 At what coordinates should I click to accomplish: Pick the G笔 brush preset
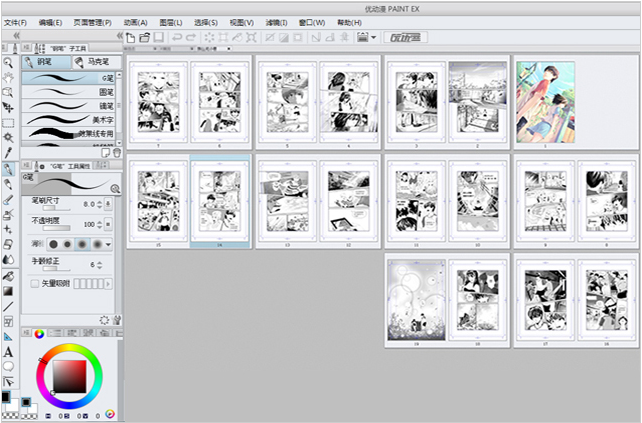[x=68, y=78]
